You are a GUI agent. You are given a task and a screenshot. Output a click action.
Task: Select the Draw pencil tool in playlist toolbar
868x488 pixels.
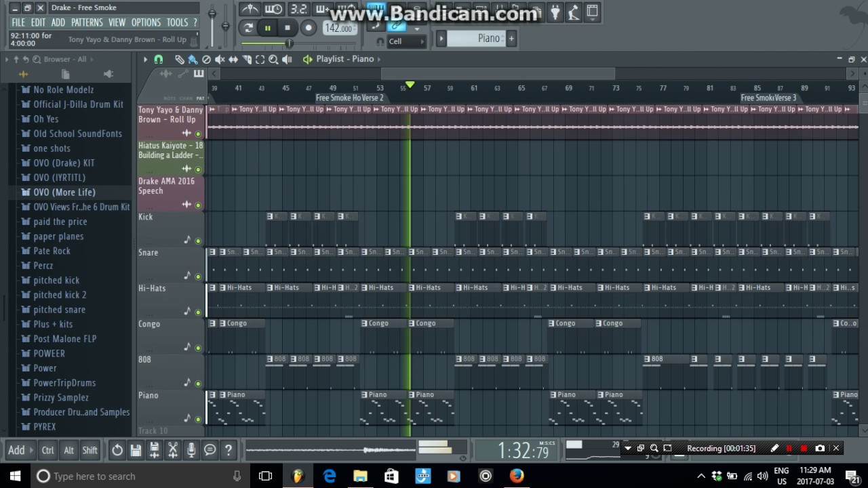click(180, 60)
